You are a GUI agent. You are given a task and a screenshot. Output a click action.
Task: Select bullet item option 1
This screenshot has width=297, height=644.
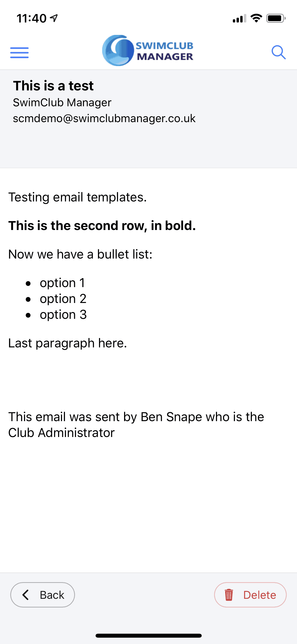tap(62, 283)
